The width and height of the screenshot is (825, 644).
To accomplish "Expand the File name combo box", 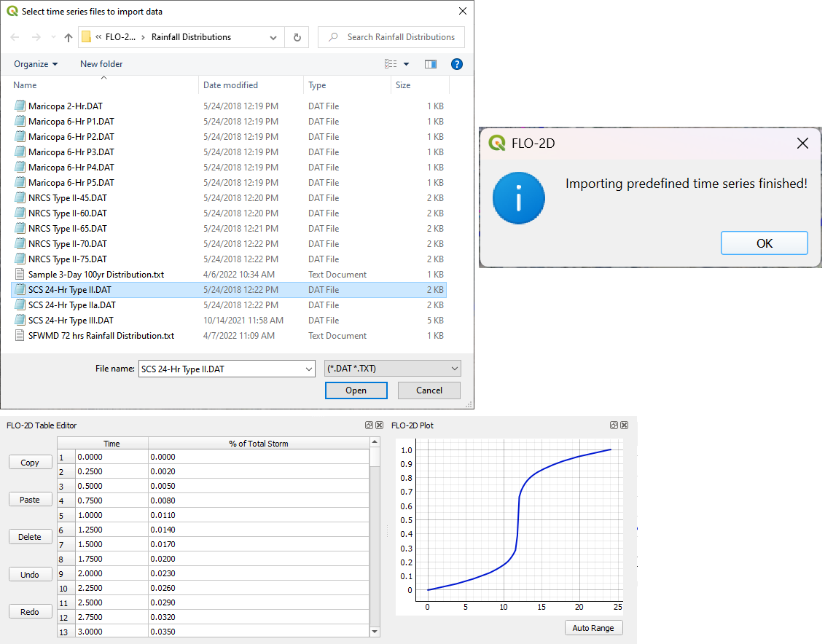I will [x=308, y=369].
